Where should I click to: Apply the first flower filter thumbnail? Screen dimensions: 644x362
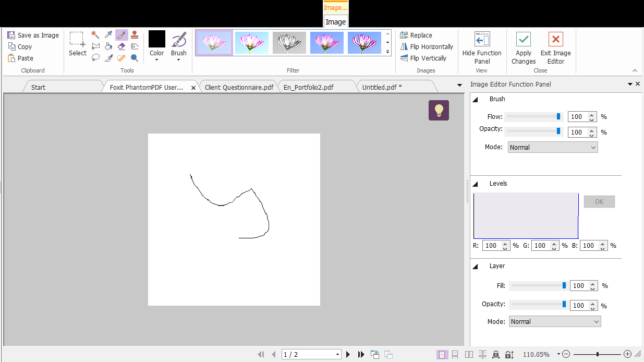(x=214, y=43)
